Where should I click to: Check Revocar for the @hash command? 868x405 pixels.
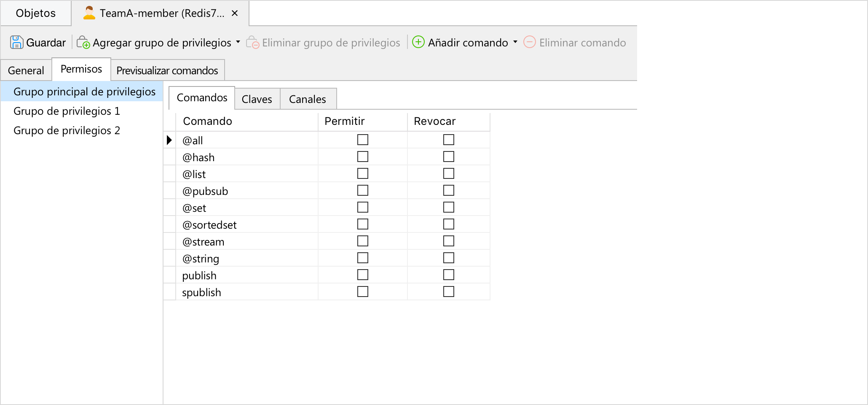449,157
